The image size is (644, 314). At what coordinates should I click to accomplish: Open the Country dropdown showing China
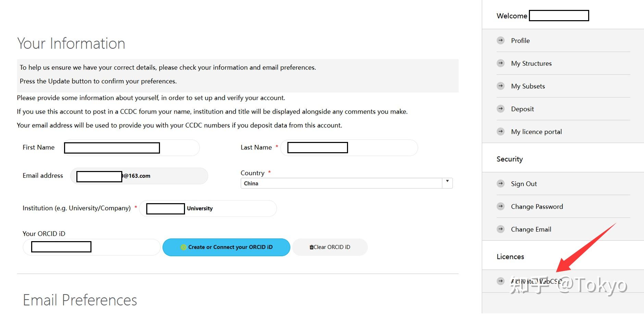click(x=341, y=183)
